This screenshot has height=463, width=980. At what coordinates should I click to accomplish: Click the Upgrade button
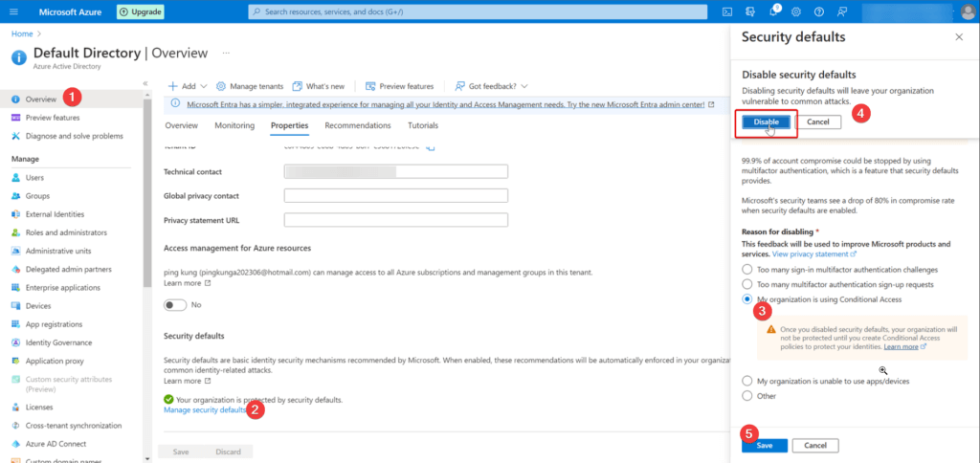pyautogui.click(x=141, y=11)
